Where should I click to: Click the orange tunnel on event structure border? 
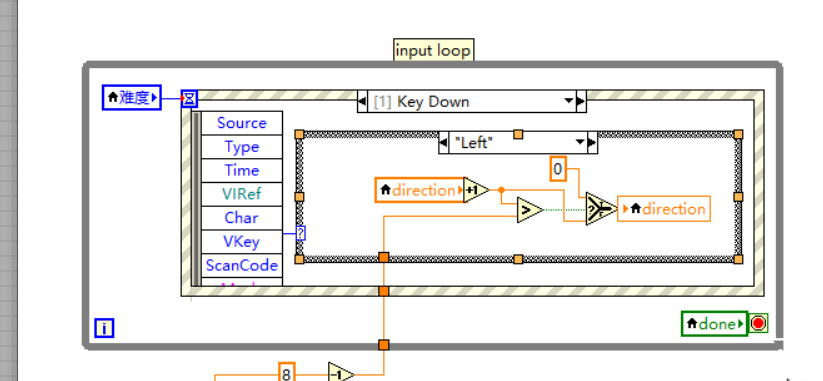point(384,291)
